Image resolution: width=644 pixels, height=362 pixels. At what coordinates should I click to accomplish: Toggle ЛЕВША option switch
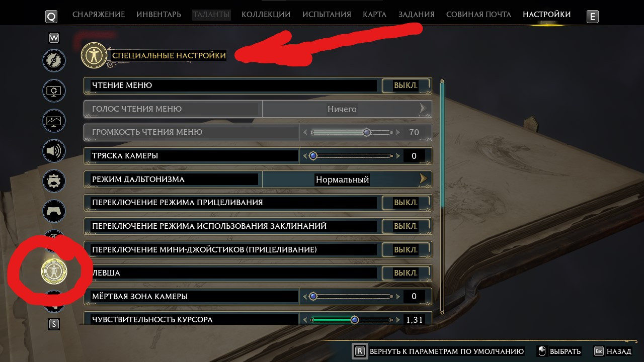[406, 273]
